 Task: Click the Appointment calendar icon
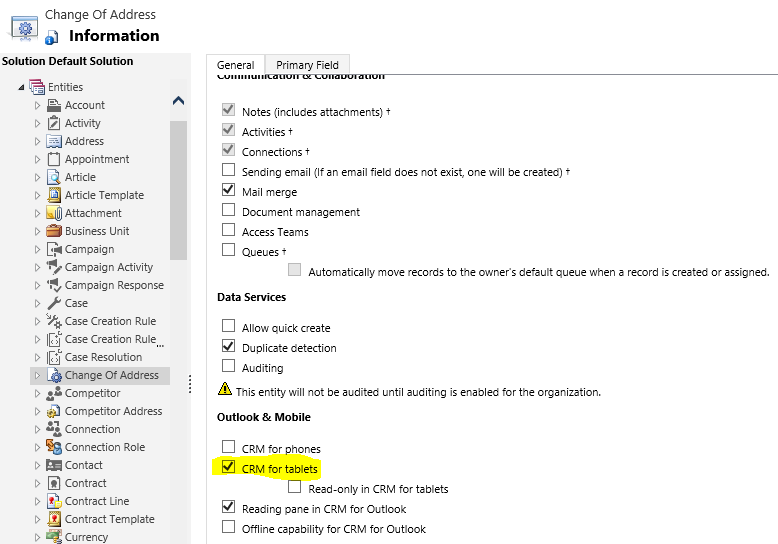coord(54,159)
